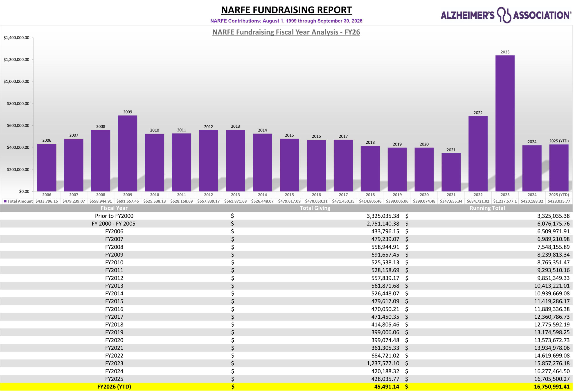Image resolution: width=576 pixels, height=392 pixels.
Task: Click the 2009 fundraising bar
Action: point(127,153)
